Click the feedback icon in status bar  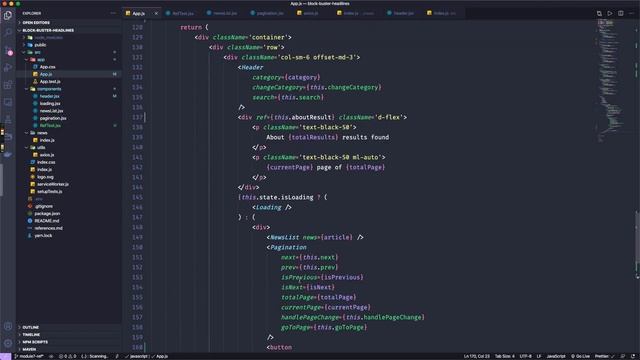pyautogui.click(x=623, y=356)
